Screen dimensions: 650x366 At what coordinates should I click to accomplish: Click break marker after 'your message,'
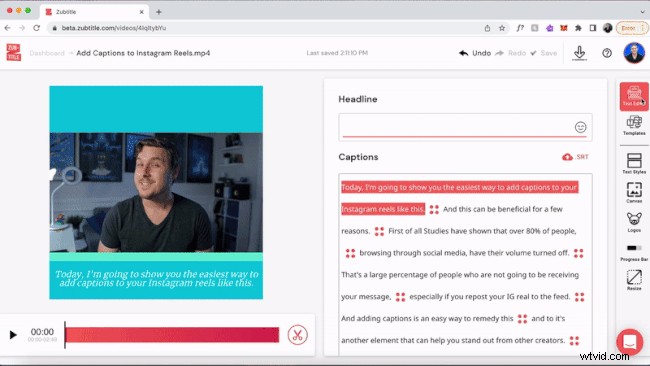pos(400,297)
